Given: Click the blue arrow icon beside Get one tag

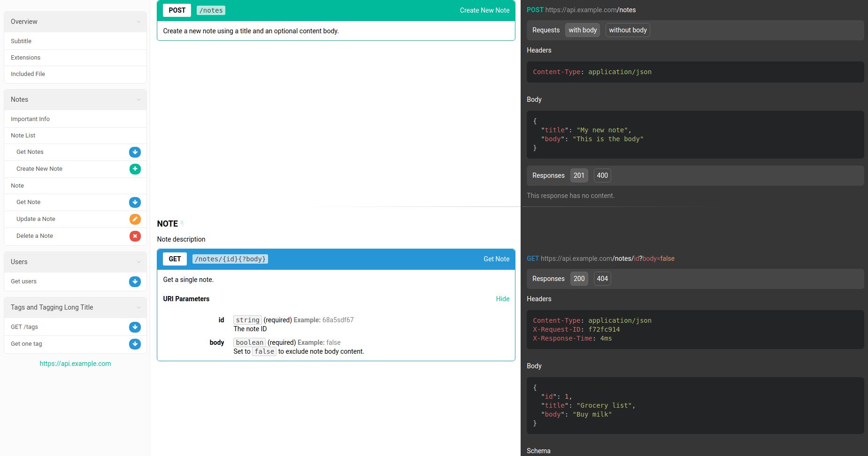Looking at the screenshot, I should [135, 344].
